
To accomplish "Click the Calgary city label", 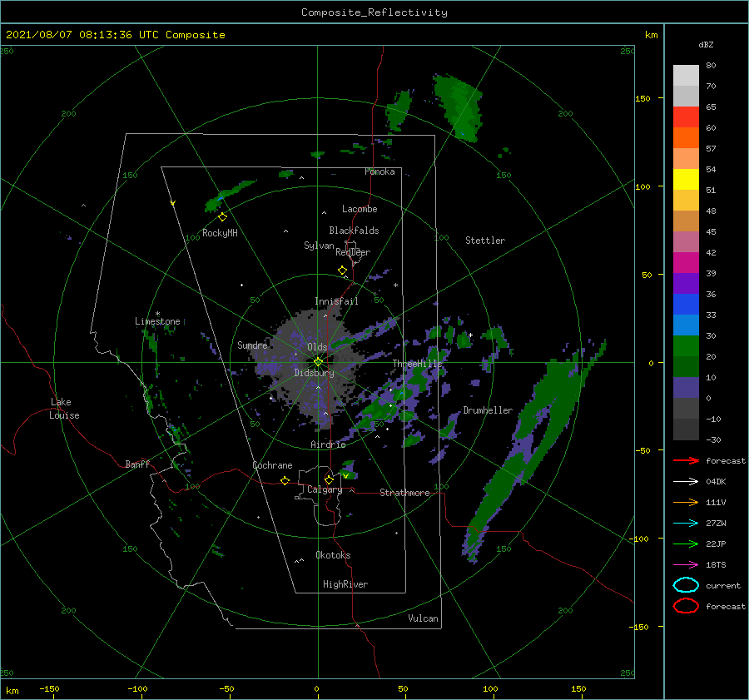I will tap(325, 489).
